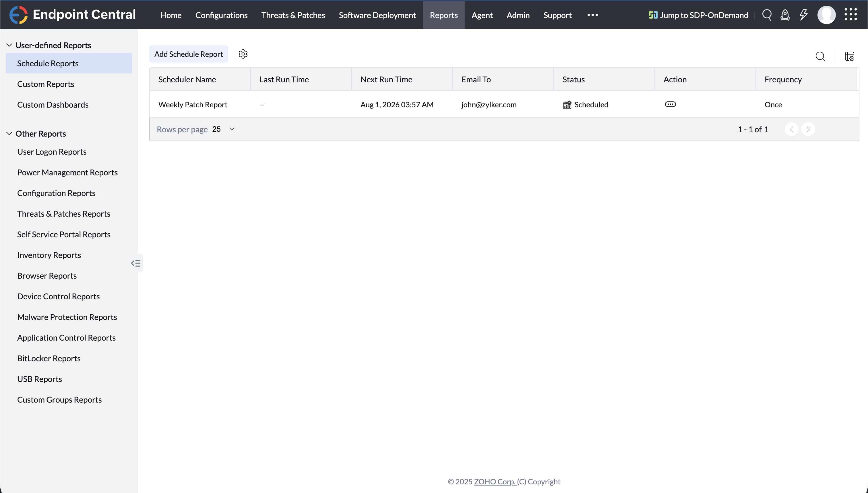Click the settings gear beside Add Schedule Report
The image size is (868, 493).
click(243, 54)
